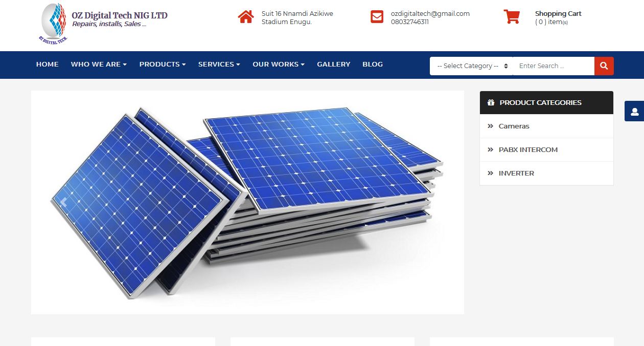Viewport: 644px width, 346px height.
Task: Go to the HOME page
Action: coord(48,64)
